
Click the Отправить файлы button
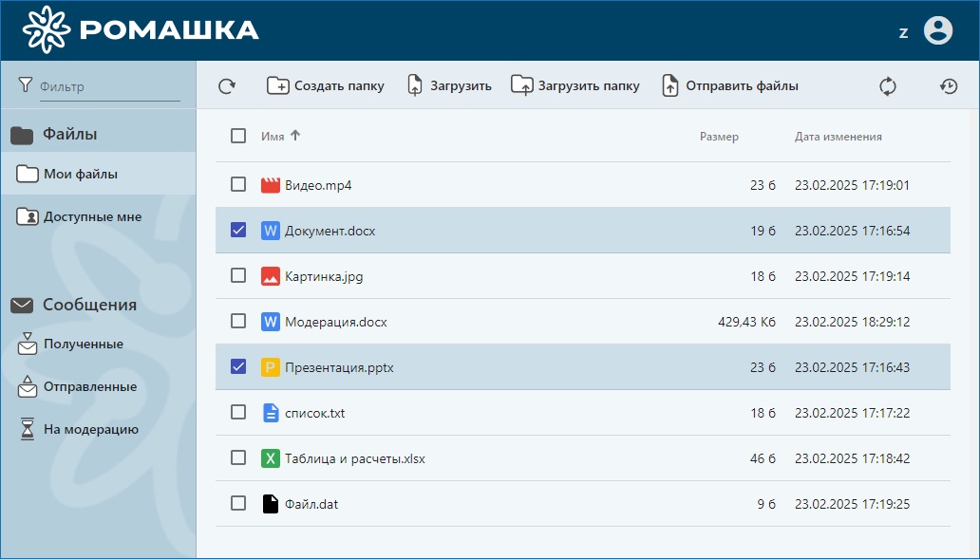pyautogui.click(x=730, y=86)
